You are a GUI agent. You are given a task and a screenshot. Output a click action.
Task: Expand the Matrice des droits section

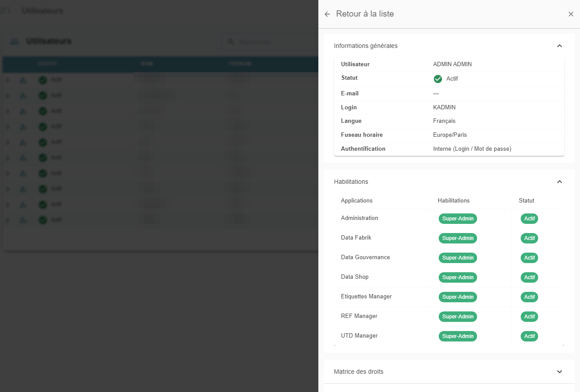[560, 372]
